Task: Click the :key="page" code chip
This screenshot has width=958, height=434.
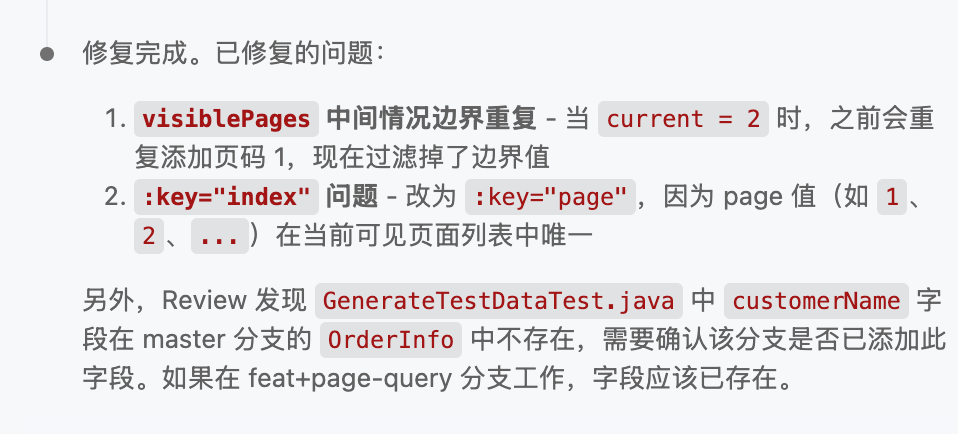Action: point(550,196)
